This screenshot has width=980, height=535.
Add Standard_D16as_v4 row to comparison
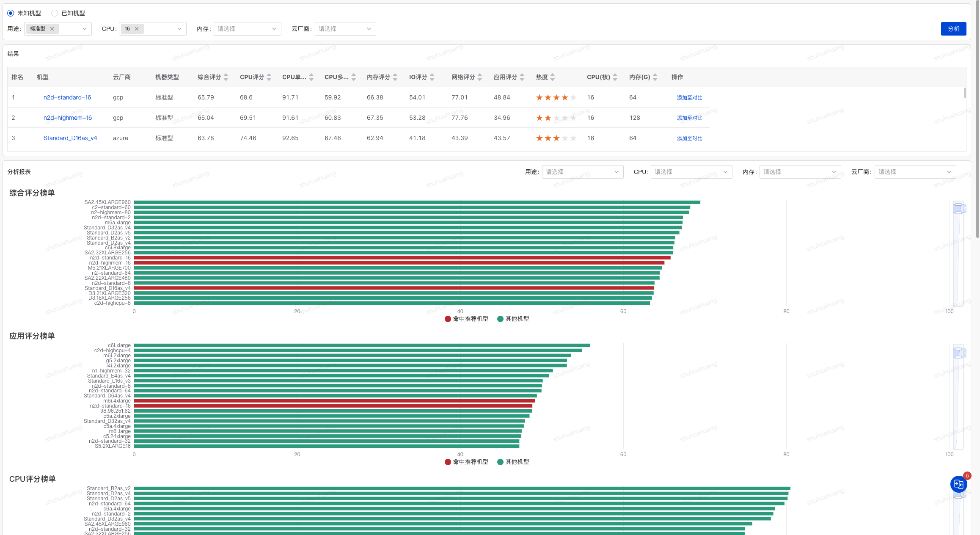[689, 138]
